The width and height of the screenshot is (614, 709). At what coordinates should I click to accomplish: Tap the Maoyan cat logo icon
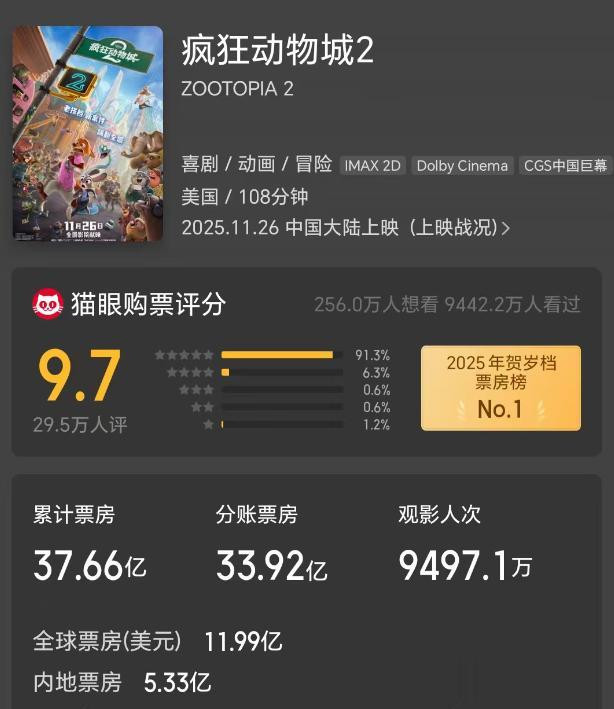[47, 303]
